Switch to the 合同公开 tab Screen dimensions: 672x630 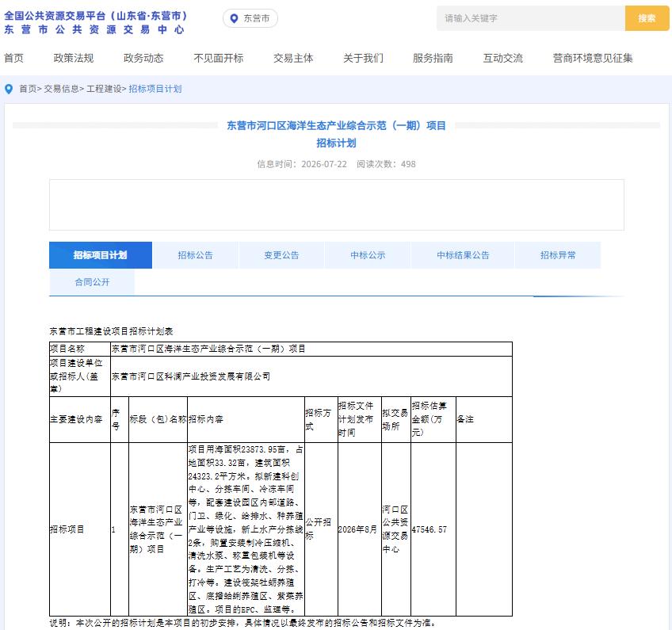92,282
